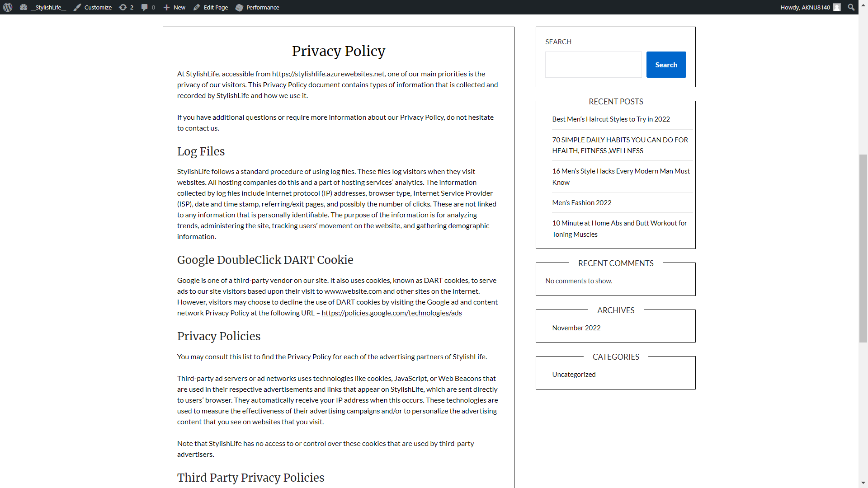Click the scrollbar down arrow

tap(863, 483)
